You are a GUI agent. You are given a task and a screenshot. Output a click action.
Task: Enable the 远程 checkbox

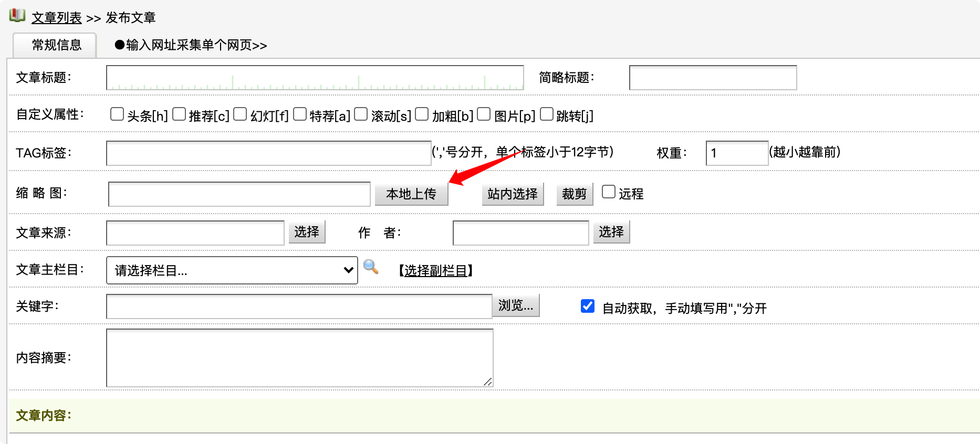[609, 192]
